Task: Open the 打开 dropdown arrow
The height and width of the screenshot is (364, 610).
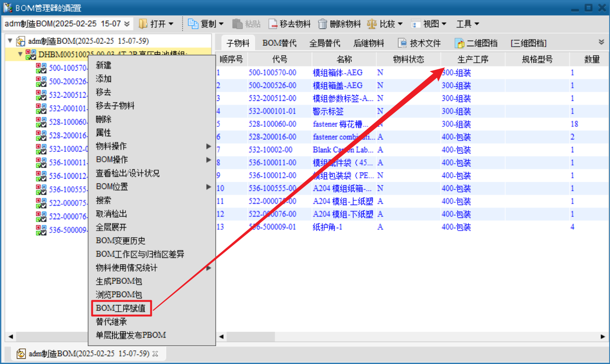Action: [171, 24]
